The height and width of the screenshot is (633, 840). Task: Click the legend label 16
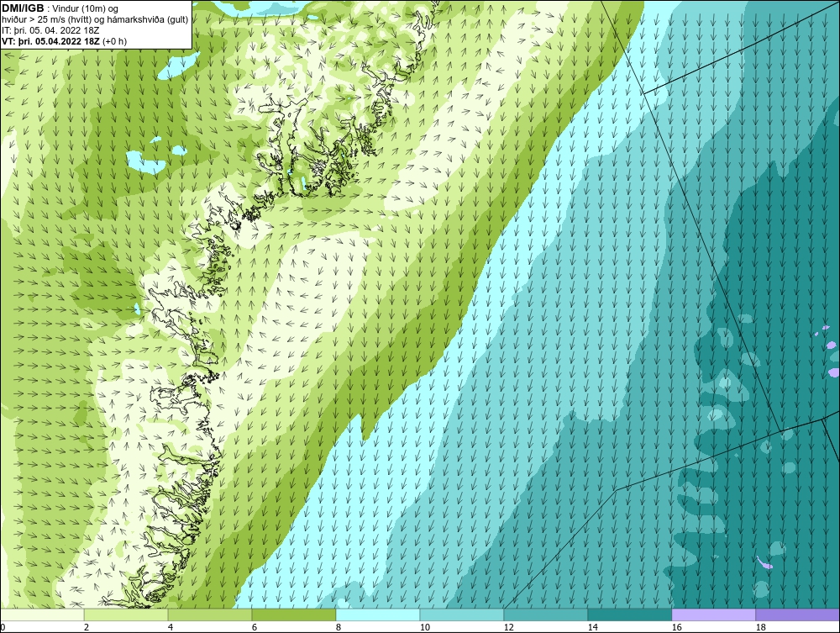pos(676,627)
